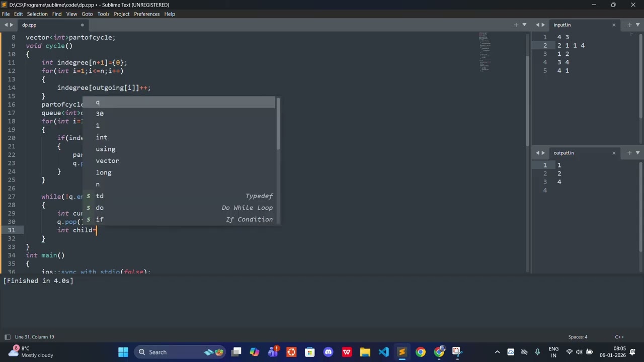The image size is (644, 362).
Task: Launch Copilot from the taskbar
Action: (255, 352)
